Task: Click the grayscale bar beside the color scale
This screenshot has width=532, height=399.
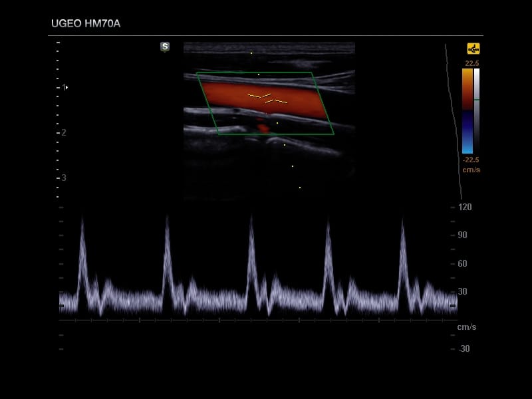Action: pyautogui.click(x=477, y=110)
